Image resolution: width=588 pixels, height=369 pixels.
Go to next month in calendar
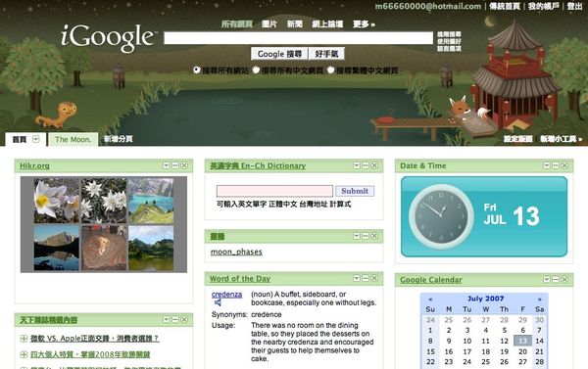click(x=540, y=299)
